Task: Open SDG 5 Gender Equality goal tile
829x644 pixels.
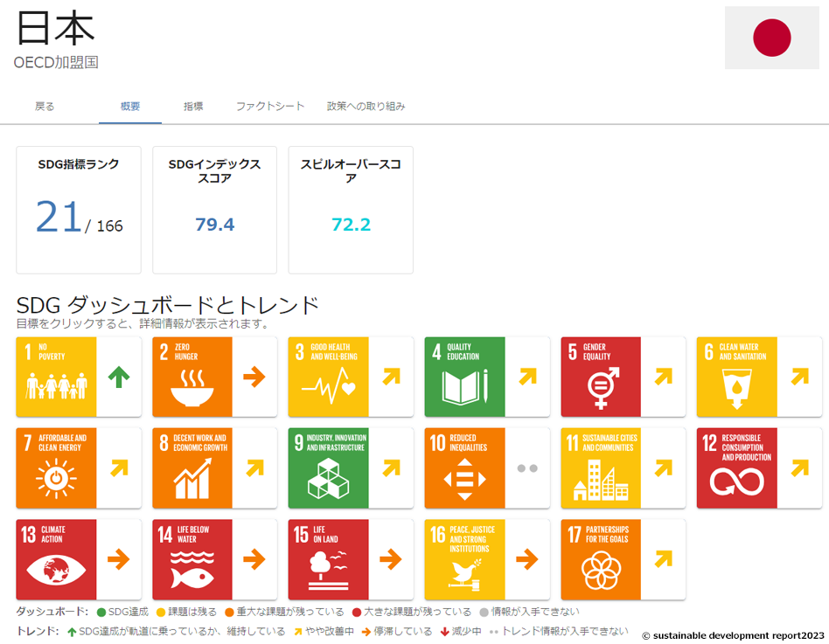Action: point(601,377)
